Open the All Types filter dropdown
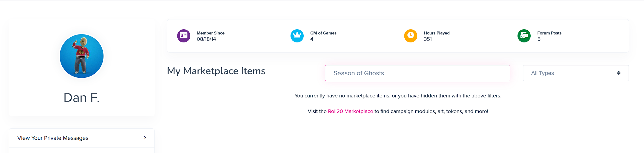The image size is (644, 153). [575, 73]
